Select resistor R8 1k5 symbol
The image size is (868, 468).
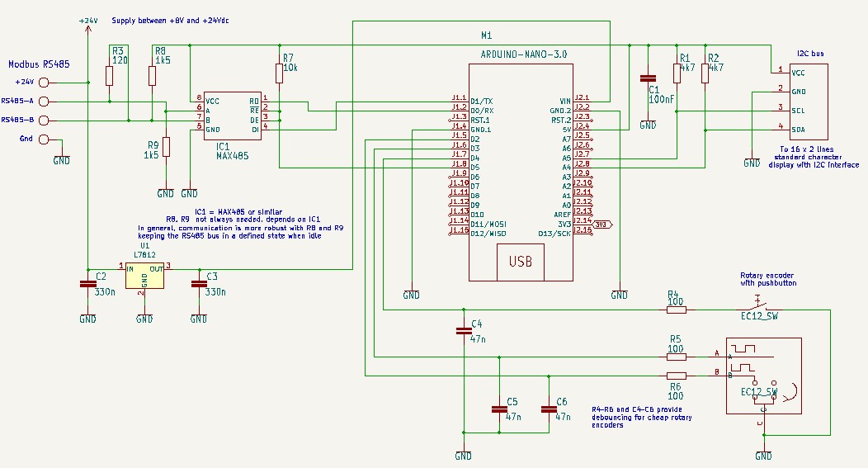click(x=153, y=76)
